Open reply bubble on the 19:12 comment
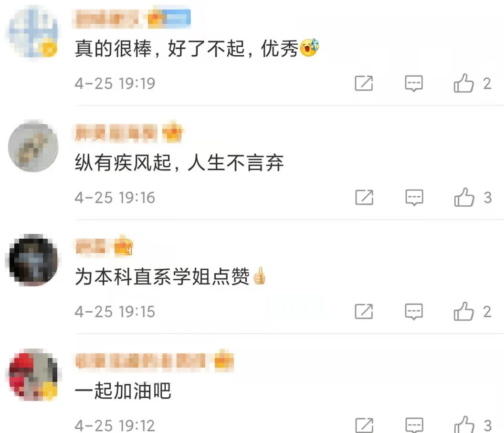Screen dimensions: 504x433 click(x=414, y=425)
